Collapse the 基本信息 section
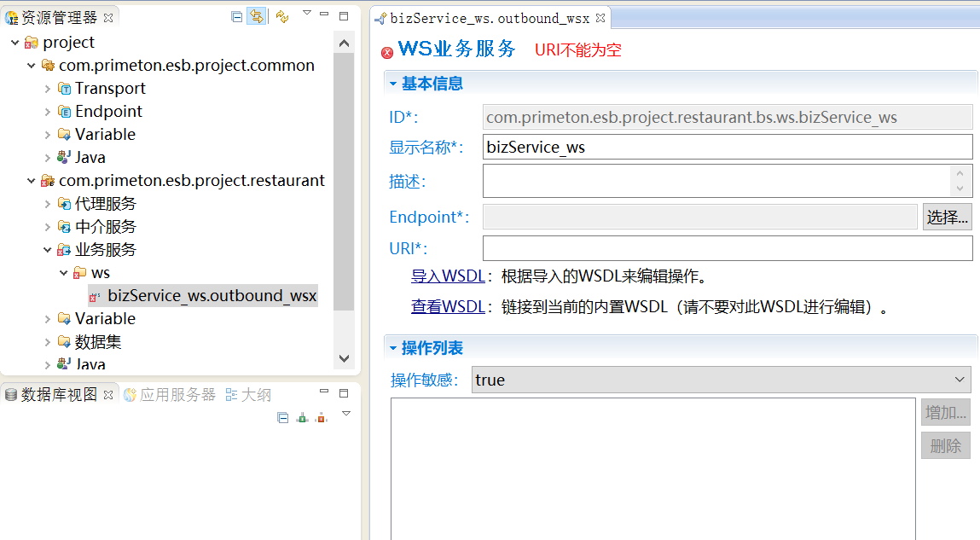The width and height of the screenshot is (980, 540). 393,84
